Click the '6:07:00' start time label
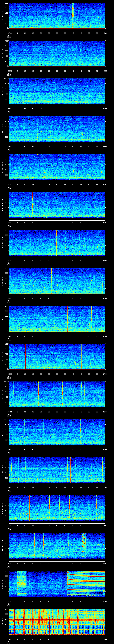The image size is (114, 644). 9,33
